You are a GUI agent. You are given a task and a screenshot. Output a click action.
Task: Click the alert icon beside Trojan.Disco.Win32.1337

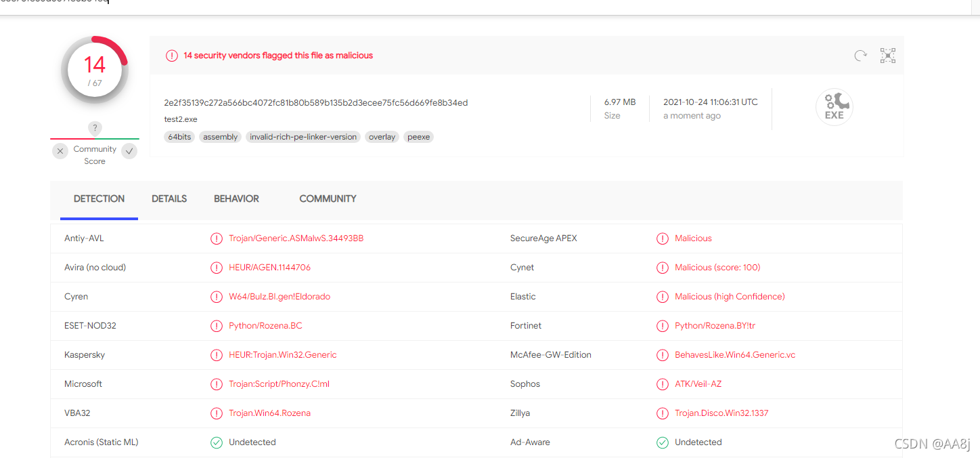(663, 413)
